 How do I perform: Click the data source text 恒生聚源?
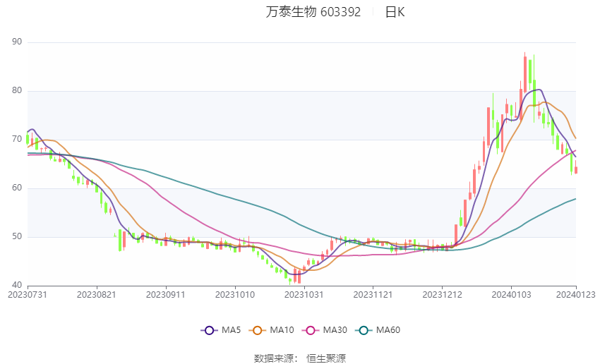(326, 358)
